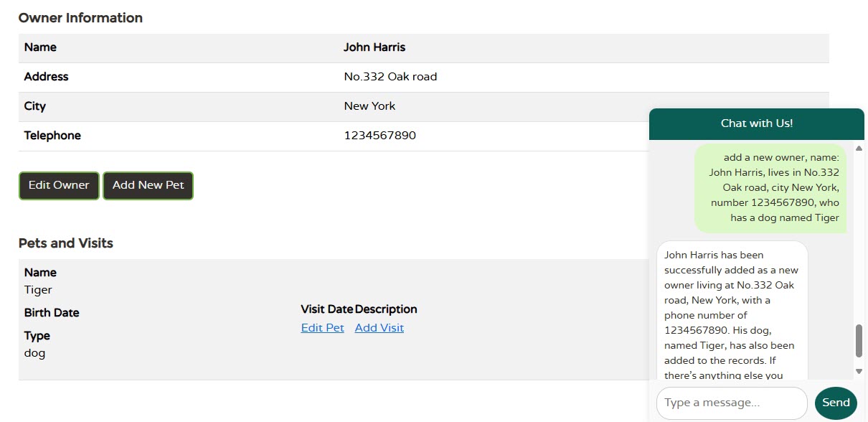The height and width of the screenshot is (422, 868).
Task: Open the Edit Pet link for Tiger
Action: click(323, 328)
